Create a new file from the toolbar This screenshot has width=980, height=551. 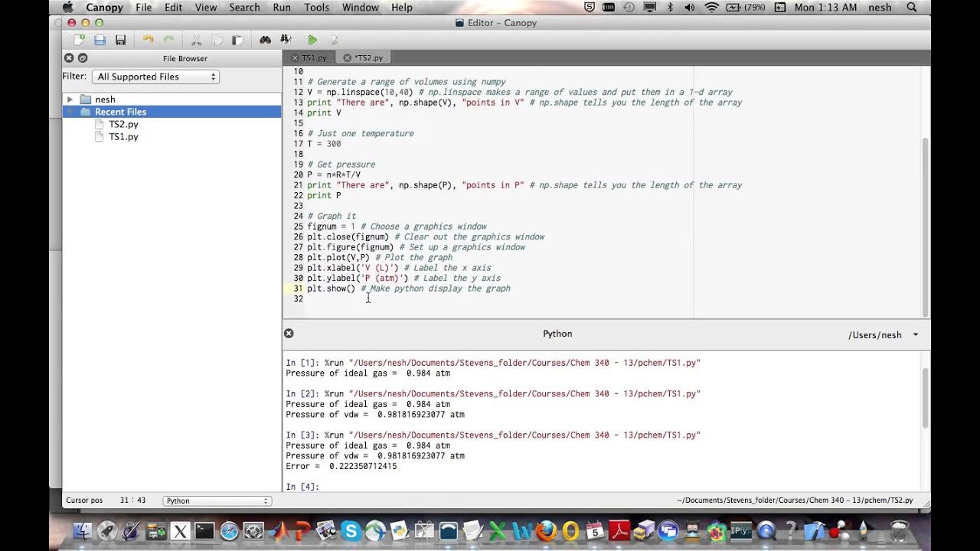79,40
